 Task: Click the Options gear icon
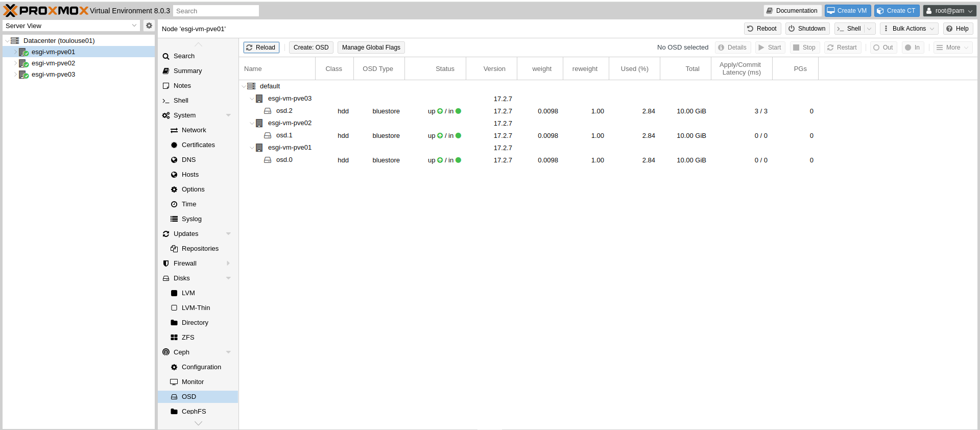174,189
